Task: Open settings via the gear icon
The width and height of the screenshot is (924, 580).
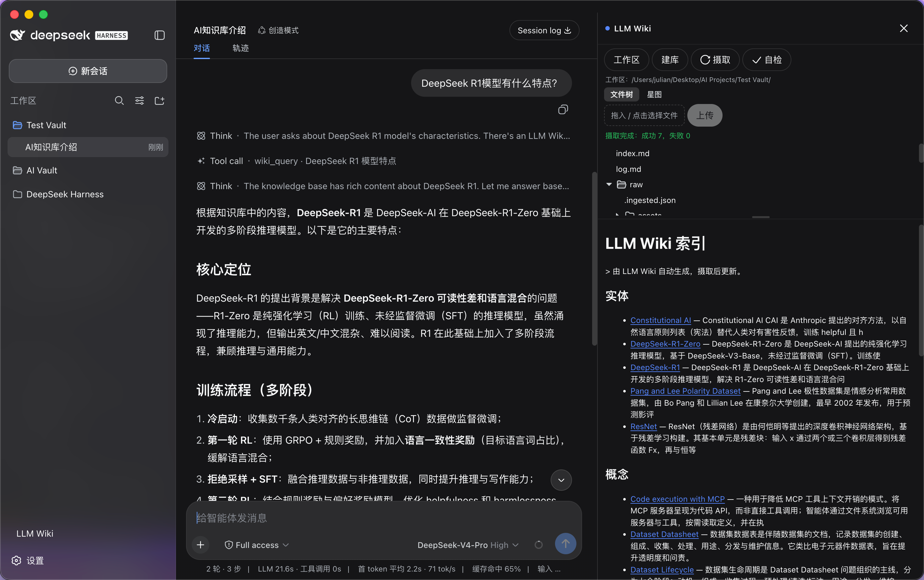Action: click(x=16, y=561)
